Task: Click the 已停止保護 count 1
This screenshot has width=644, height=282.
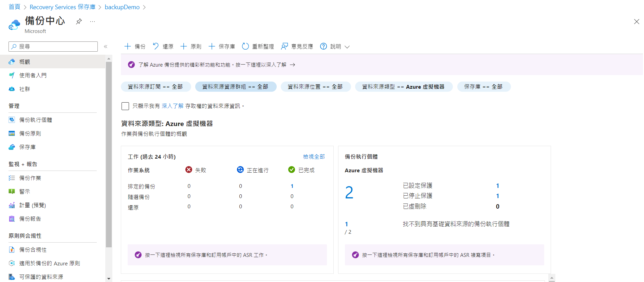Action: (x=498, y=196)
